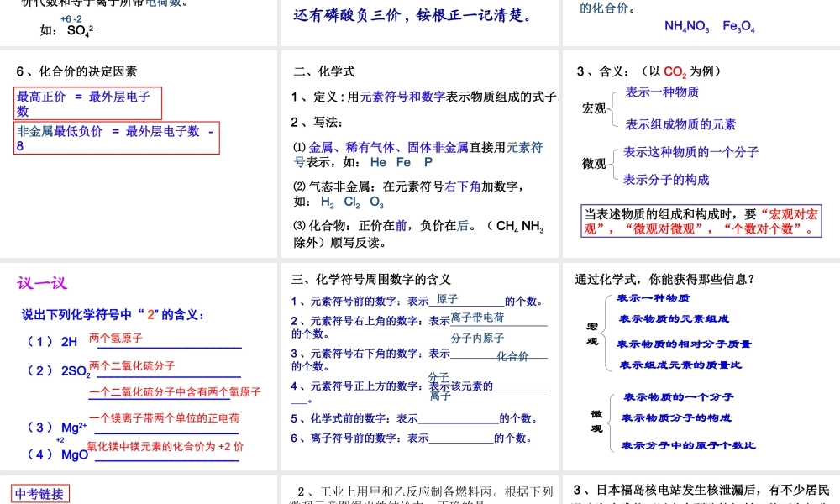Click the answer 氧化镁中镁元素的化合价为 +2 价
This screenshot has height=504, width=840.
pyautogui.click(x=165, y=446)
